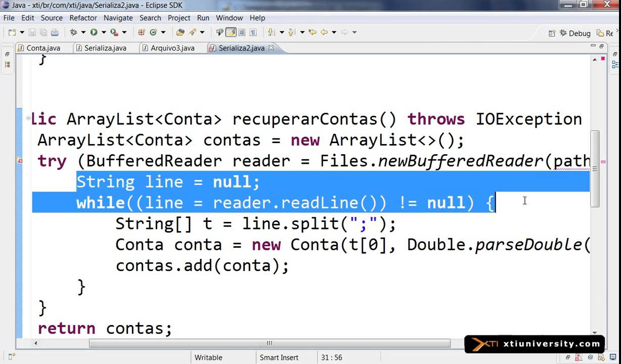Click the Writable status field
The width and height of the screenshot is (621, 364).
(x=208, y=357)
